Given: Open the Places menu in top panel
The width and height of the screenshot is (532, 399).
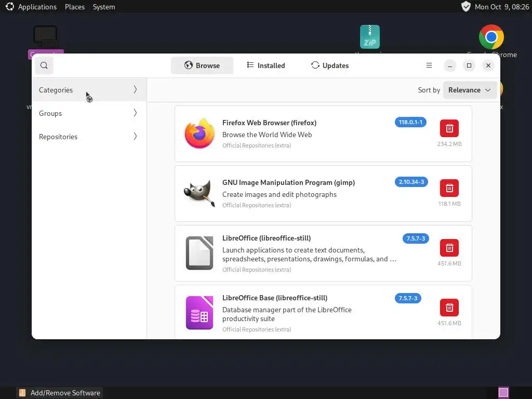Looking at the screenshot, I should [75, 7].
